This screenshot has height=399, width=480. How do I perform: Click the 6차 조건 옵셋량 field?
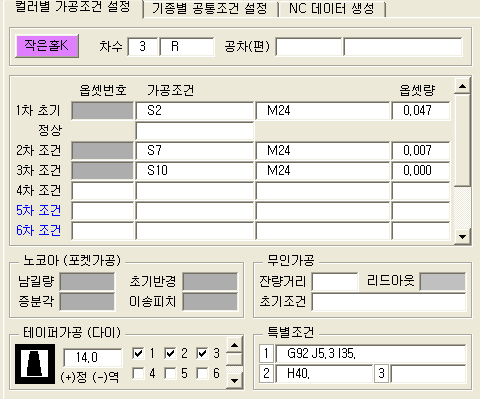point(421,231)
